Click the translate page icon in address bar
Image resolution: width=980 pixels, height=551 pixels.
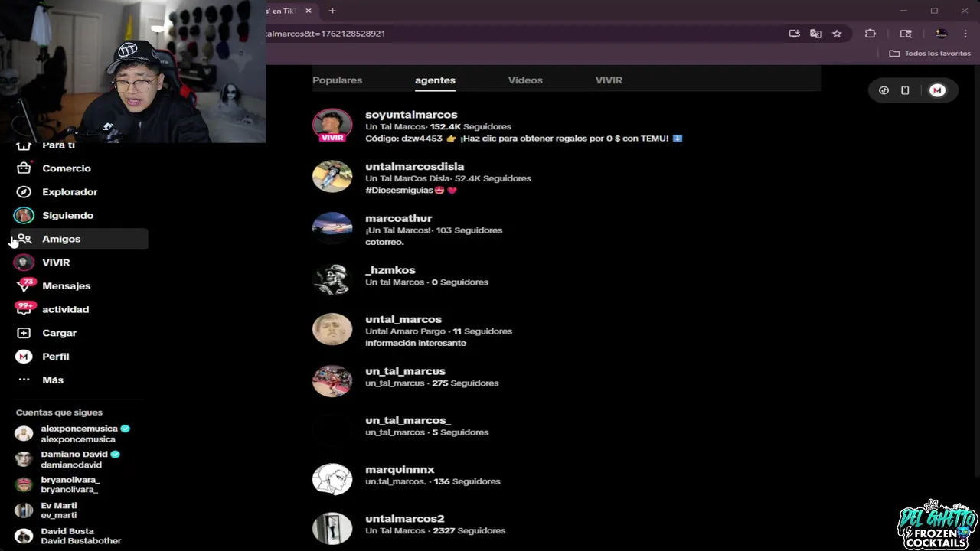pos(815,34)
